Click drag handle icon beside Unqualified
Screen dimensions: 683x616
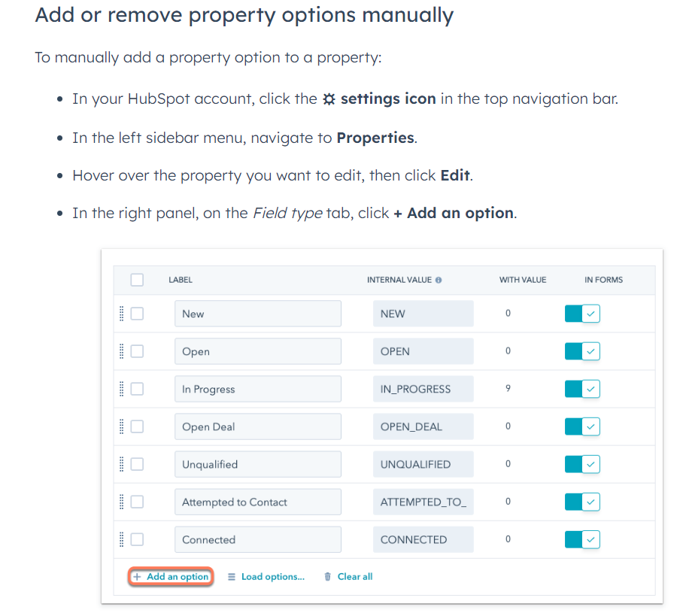[122, 464]
